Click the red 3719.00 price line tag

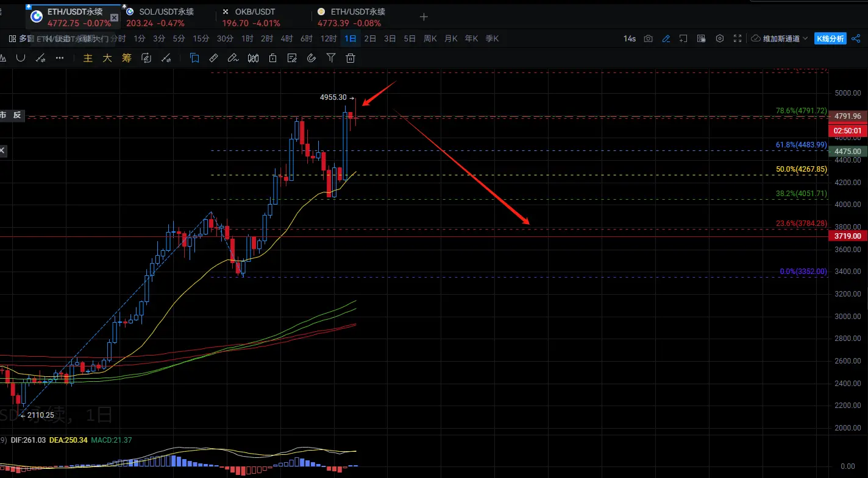pyautogui.click(x=848, y=236)
